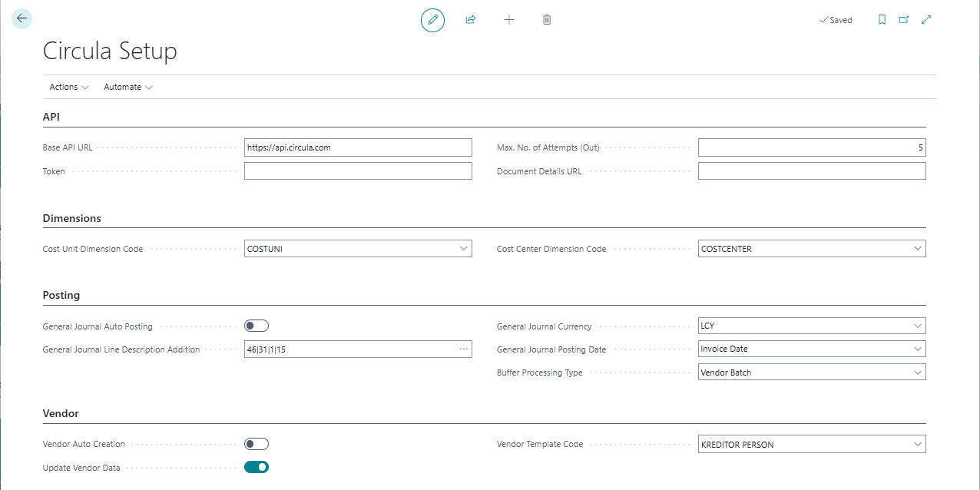Expand page with the diagonal arrows icon
Image resolution: width=980 pixels, height=490 pixels.
[926, 20]
